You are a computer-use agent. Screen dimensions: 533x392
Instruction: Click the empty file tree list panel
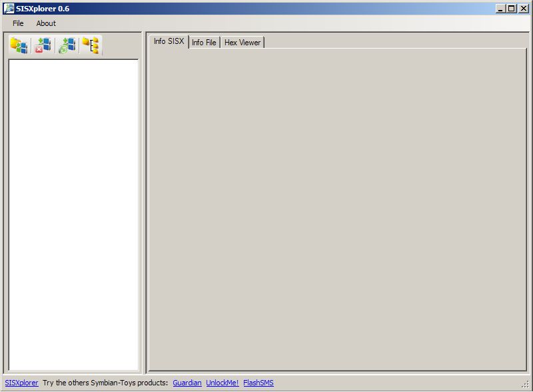coord(73,215)
